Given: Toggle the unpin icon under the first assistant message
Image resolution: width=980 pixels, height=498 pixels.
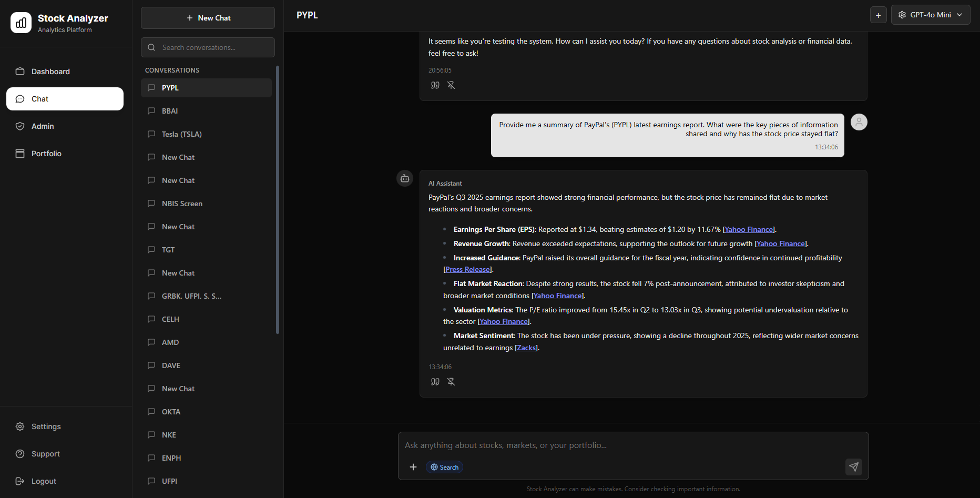Looking at the screenshot, I should coord(451,85).
